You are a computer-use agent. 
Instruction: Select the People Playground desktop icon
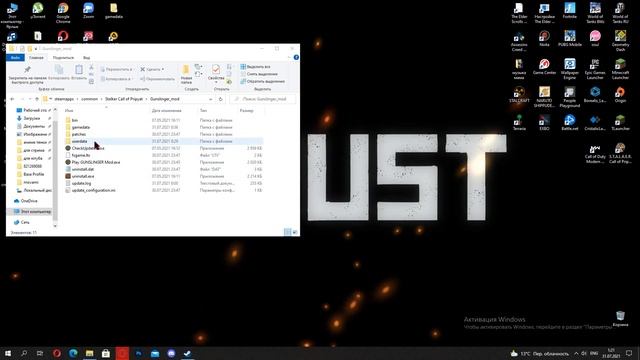tap(569, 97)
